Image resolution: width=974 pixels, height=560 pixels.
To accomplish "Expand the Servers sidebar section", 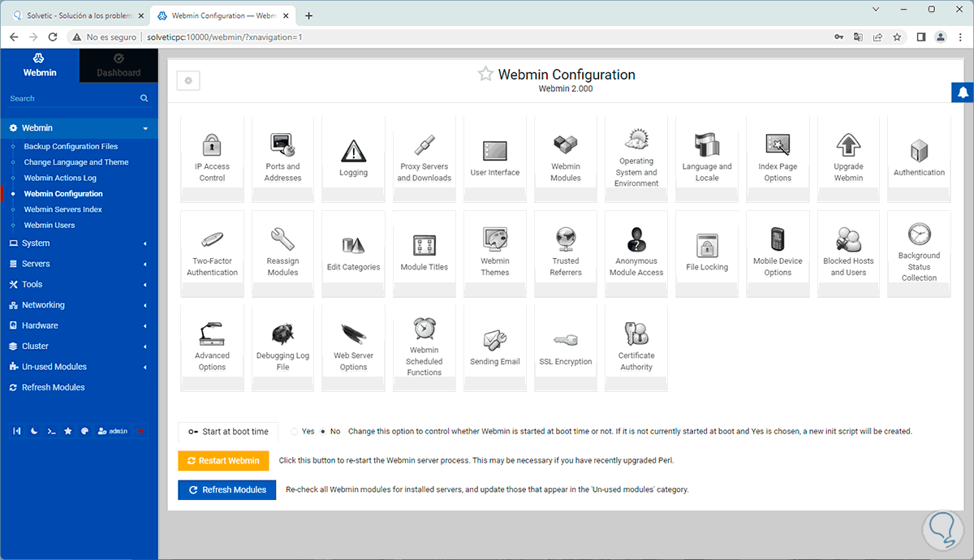I will tap(79, 264).
